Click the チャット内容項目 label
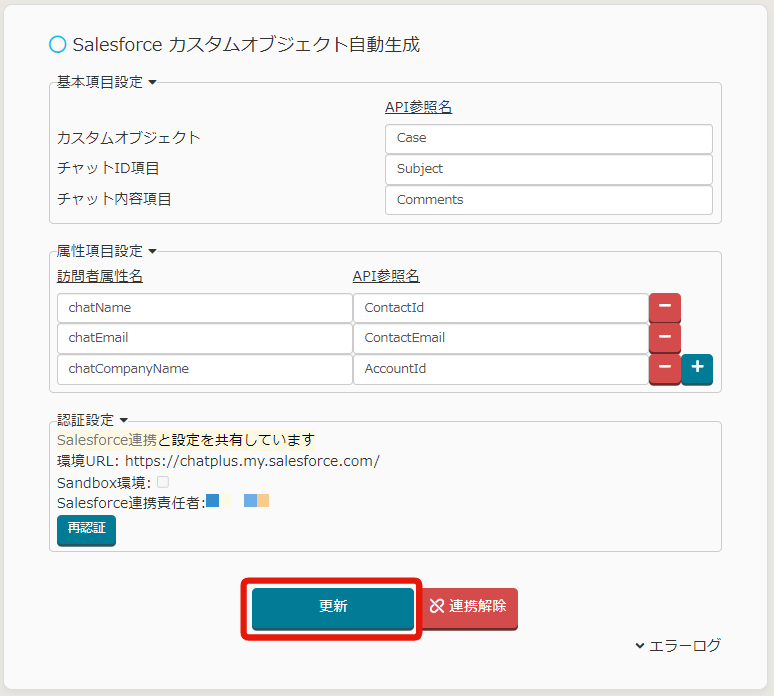Image resolution: width=774 pixels, height=696 pixels. point(114,199)
